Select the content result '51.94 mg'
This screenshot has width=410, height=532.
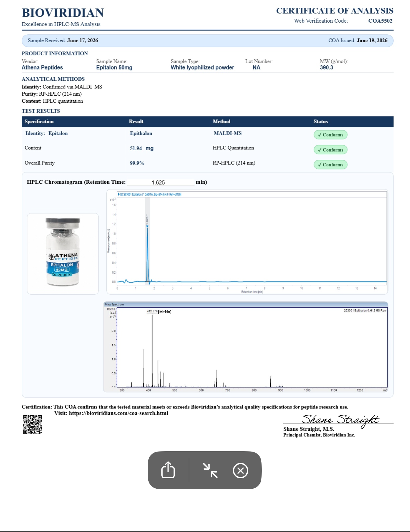tap(142, 148)
